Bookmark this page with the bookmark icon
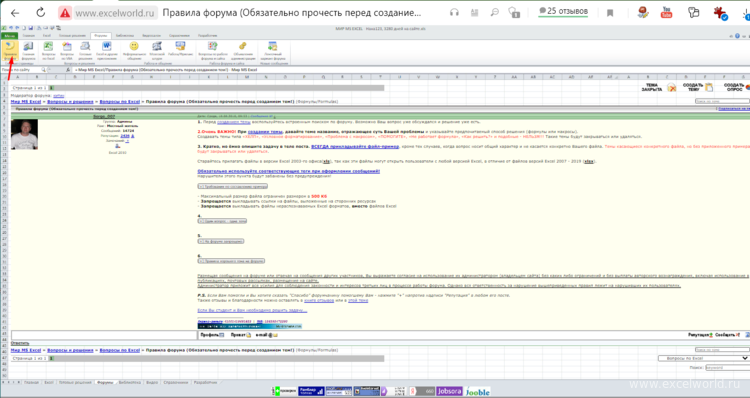Image resolution: width=750 pixels, height=398 pixels. click(x=610, y=13)
